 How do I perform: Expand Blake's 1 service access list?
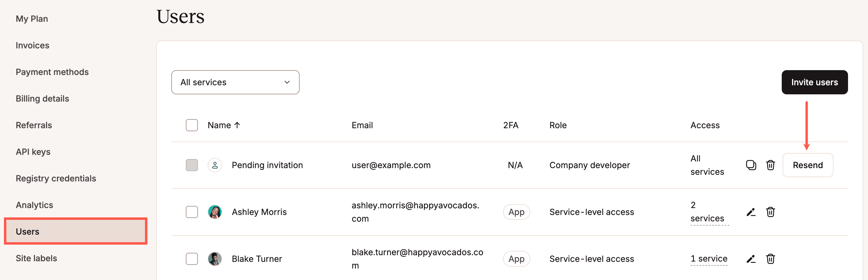pyautogui.click(x=709, y=259)
